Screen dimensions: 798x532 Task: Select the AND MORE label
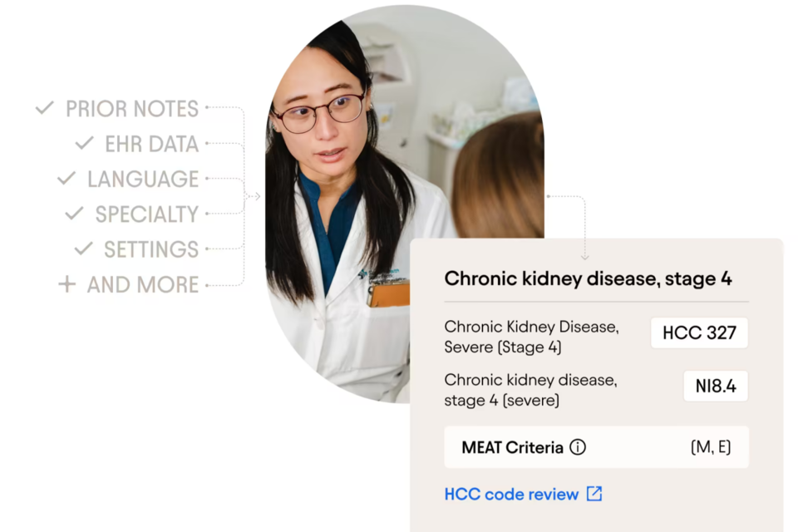point(143,285)
